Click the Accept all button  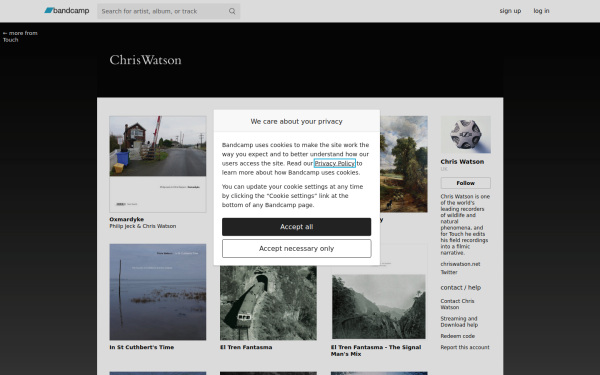(296, 227)
